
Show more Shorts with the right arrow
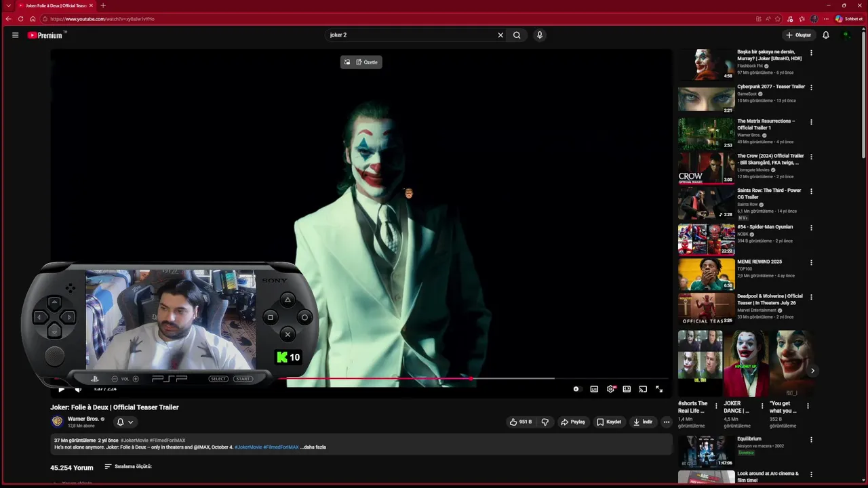point(812,371)
